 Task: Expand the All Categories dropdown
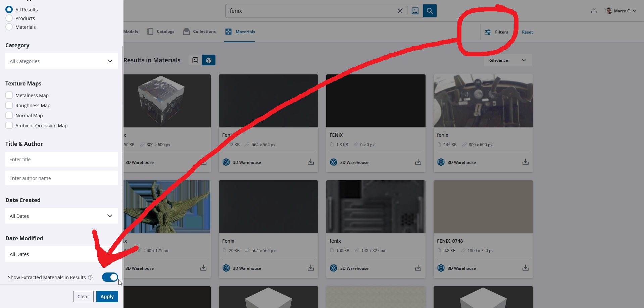pyautogui.click(x=61, y=61)
